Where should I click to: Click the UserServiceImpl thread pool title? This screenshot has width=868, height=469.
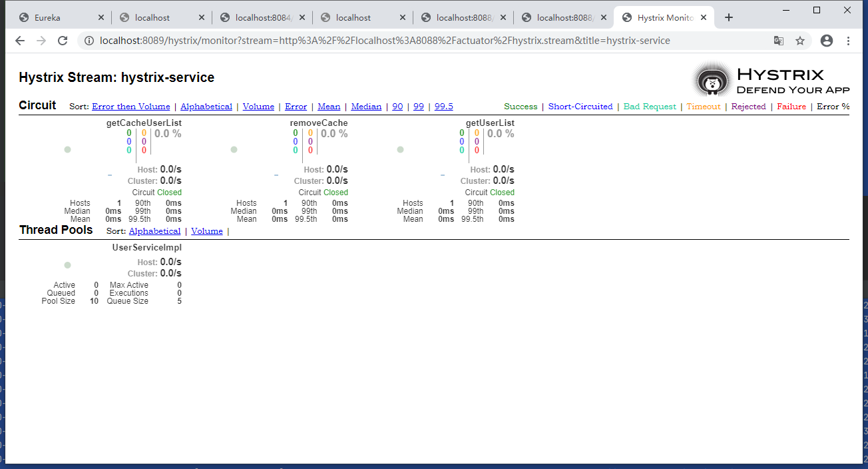click(147, 248)
